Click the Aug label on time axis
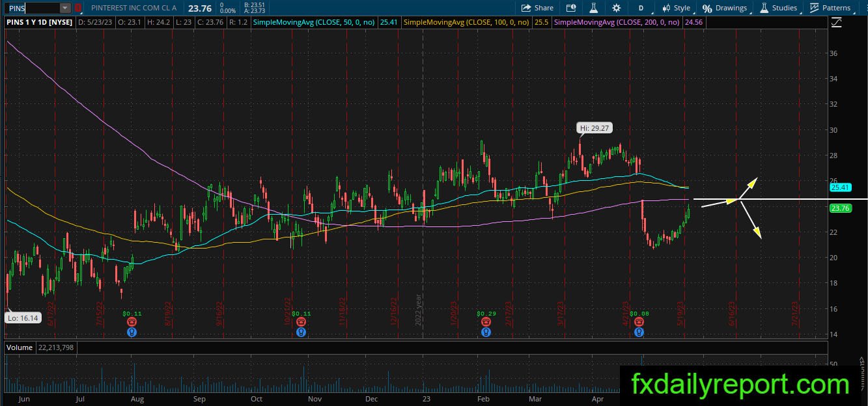This screenshot has width=868, height=406. (137, 398)
